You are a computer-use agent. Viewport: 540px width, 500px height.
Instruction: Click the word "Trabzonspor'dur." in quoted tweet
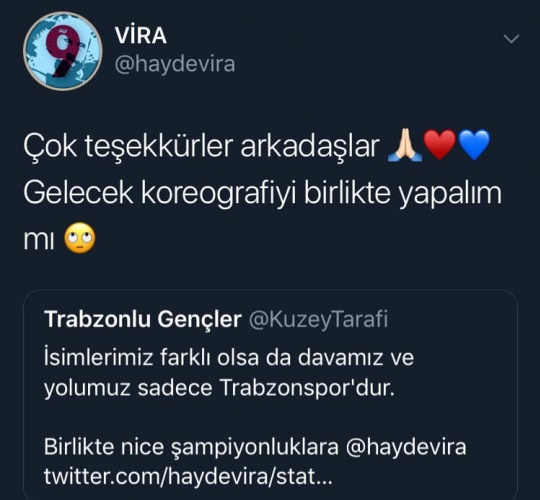tap(307, 388)
